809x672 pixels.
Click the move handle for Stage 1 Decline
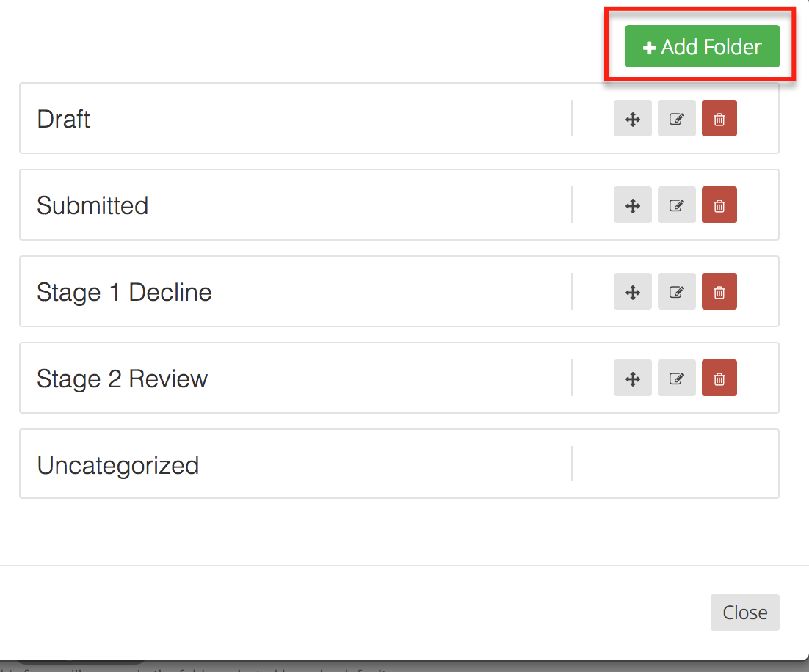[632, 291]
